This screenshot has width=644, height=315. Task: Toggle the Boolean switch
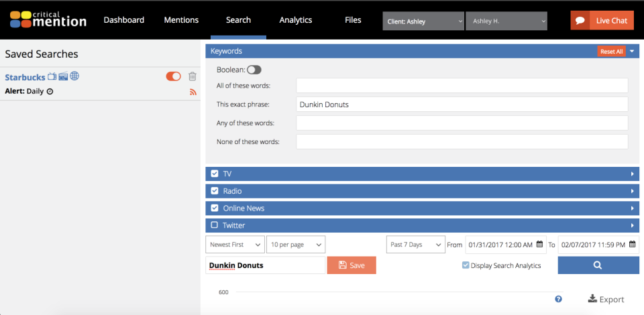[x=254, y=70]
